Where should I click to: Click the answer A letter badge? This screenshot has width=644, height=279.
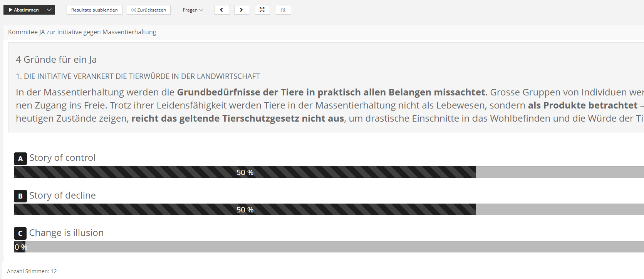20,159
